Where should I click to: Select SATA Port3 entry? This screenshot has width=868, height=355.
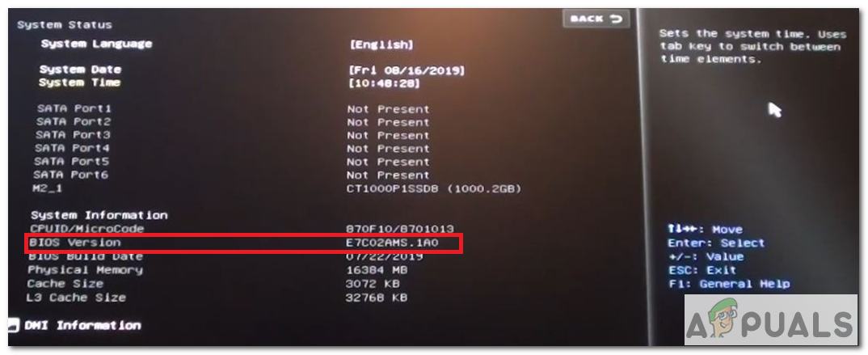tap(73, 135)
